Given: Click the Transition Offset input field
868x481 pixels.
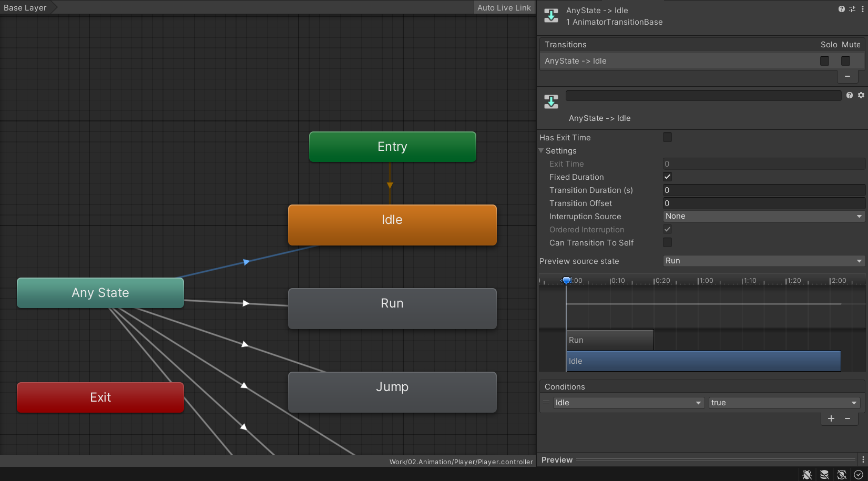Looking at the screenshot, I should pyautogui.click(x=764, y=203).
